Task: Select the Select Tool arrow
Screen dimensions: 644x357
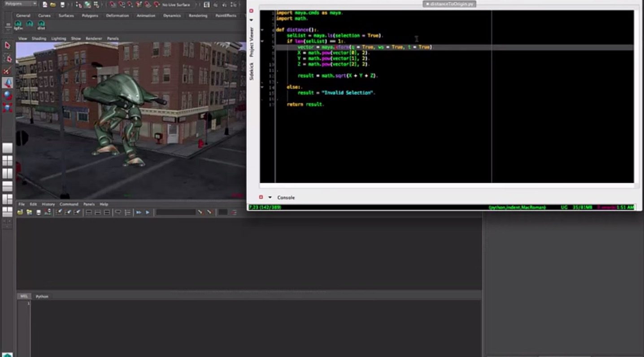Action: point(7,45)
